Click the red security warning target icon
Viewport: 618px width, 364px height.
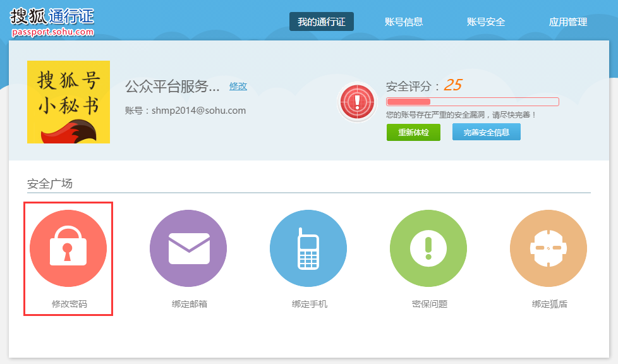pyautogui.click(x=357, y=102)
